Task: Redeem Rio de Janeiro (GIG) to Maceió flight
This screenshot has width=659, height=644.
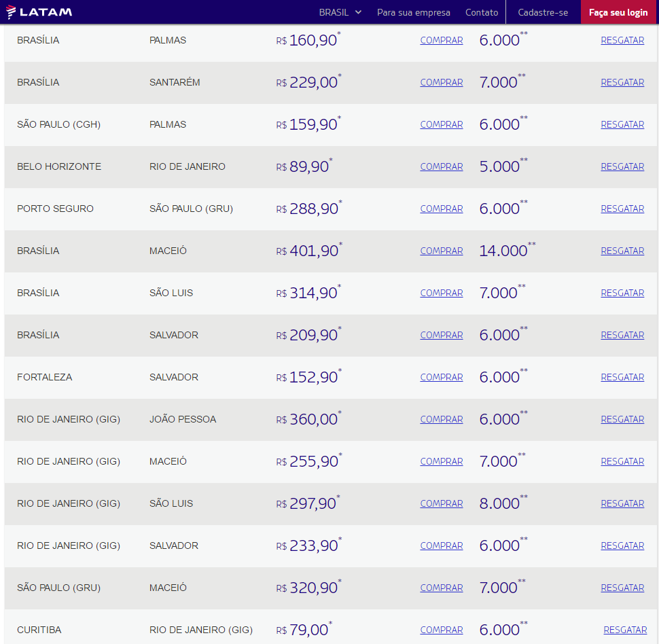Action: tap(622, 461)
